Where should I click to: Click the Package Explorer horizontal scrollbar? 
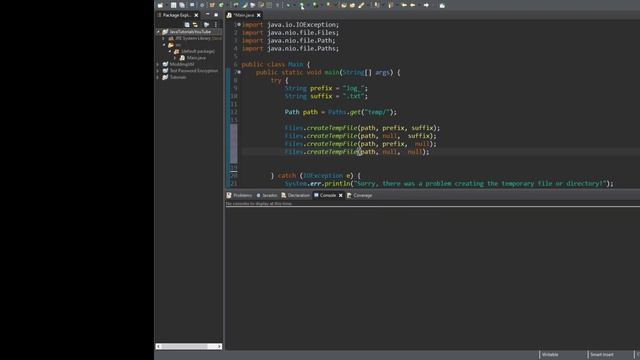click(189, 347)
